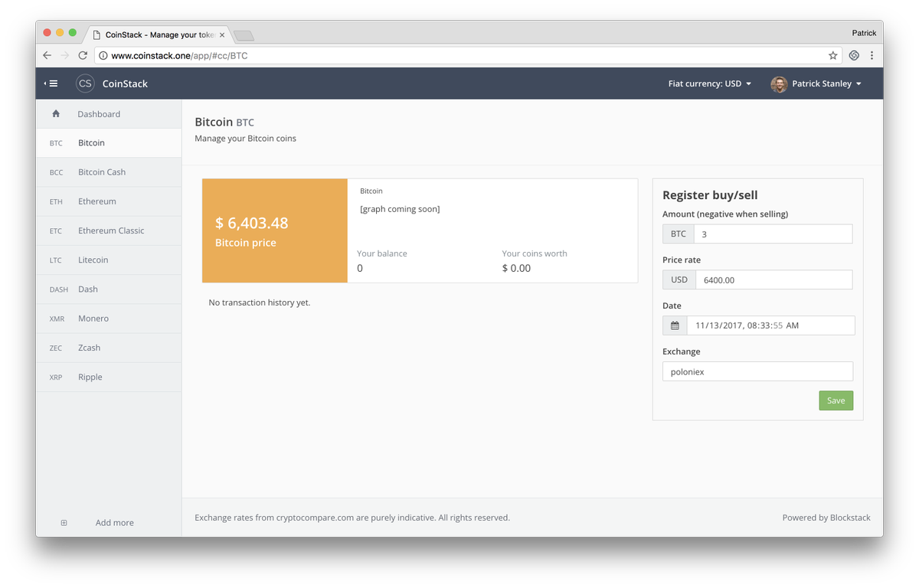Click the browser extension icon beside star
The height and width of the screenshot is (588, 919).
[x=854, y=56]
